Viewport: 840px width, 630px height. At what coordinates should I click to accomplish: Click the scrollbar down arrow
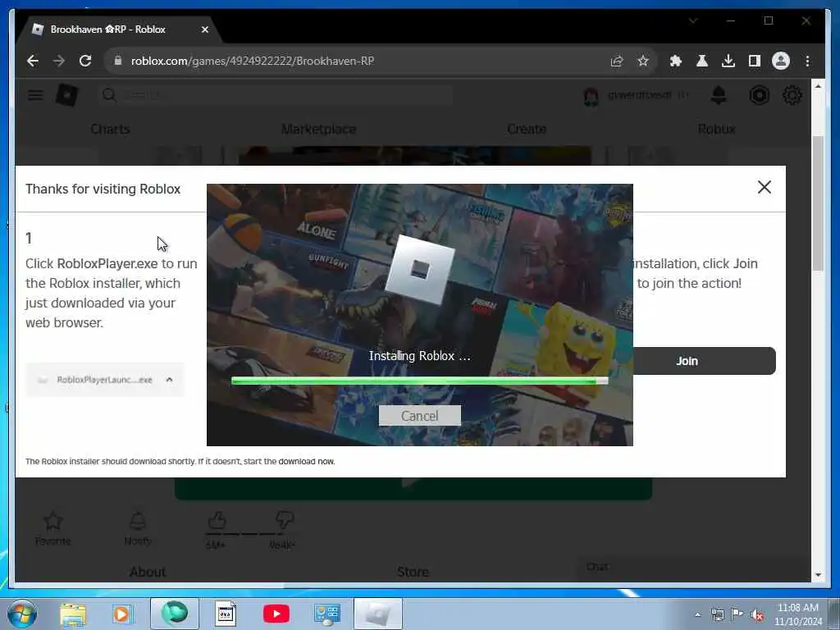pyautogui.click(x=818, y=574)
